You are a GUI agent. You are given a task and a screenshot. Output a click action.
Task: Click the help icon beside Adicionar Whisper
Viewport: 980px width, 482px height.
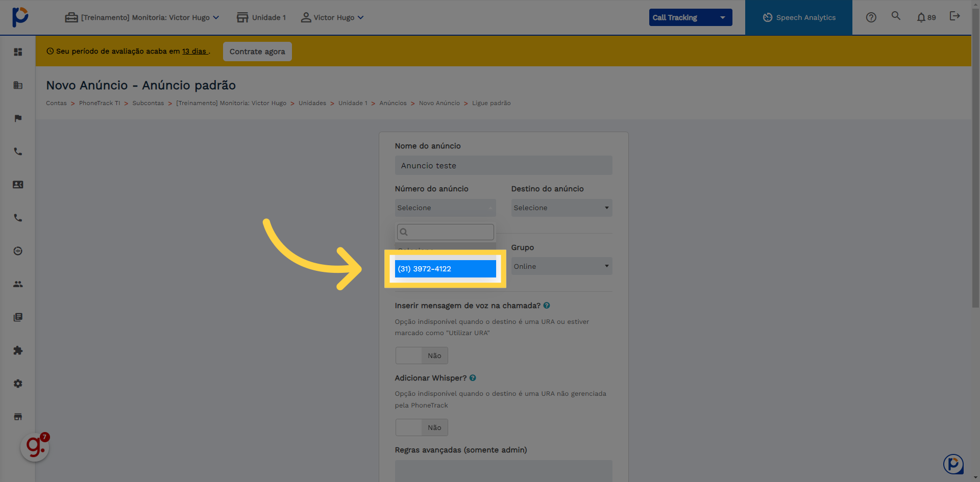click(473, 378)
